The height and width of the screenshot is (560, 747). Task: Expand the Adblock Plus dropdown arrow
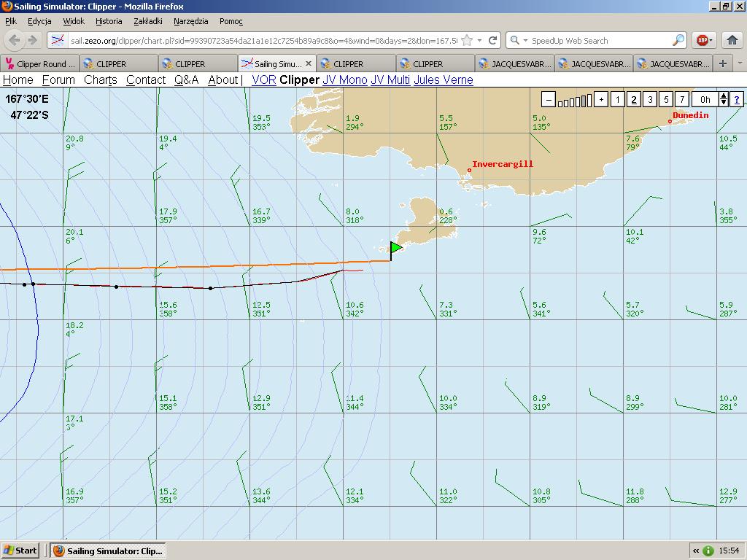coord(711,41)
